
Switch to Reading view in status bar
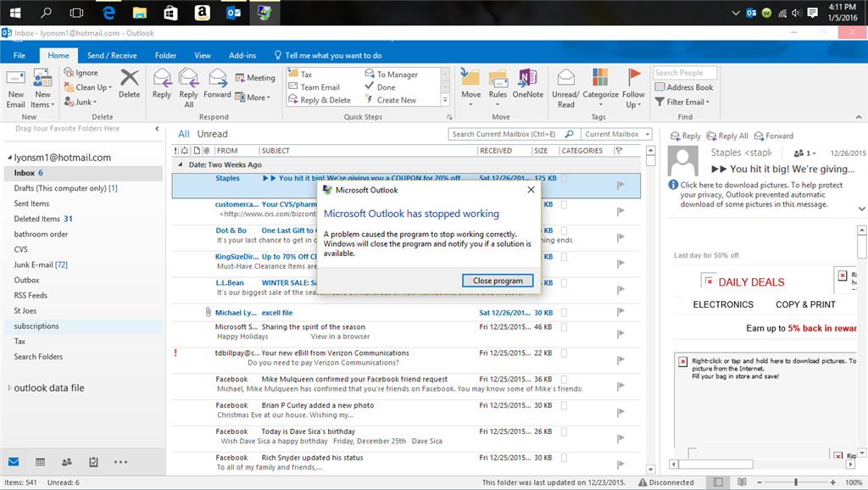tap(742, 482)
